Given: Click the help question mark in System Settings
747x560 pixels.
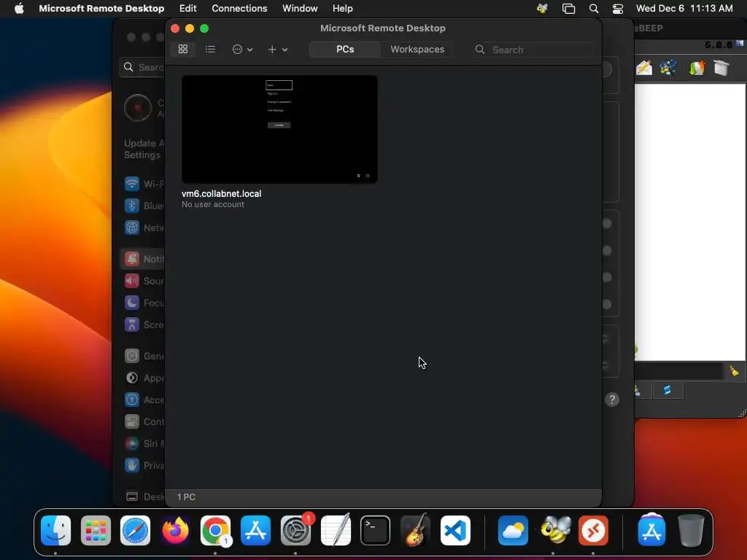Looking at the screenshot, I should [612, 399].
